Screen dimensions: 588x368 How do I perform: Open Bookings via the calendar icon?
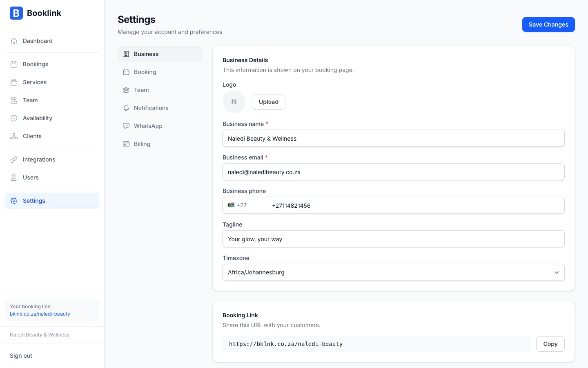14,64
